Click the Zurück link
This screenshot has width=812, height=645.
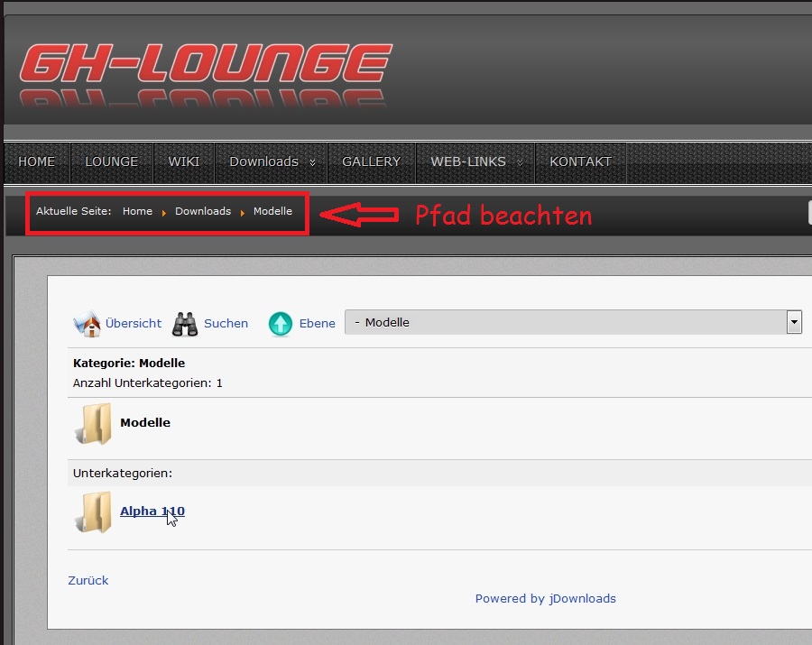[x=88, y=580]
